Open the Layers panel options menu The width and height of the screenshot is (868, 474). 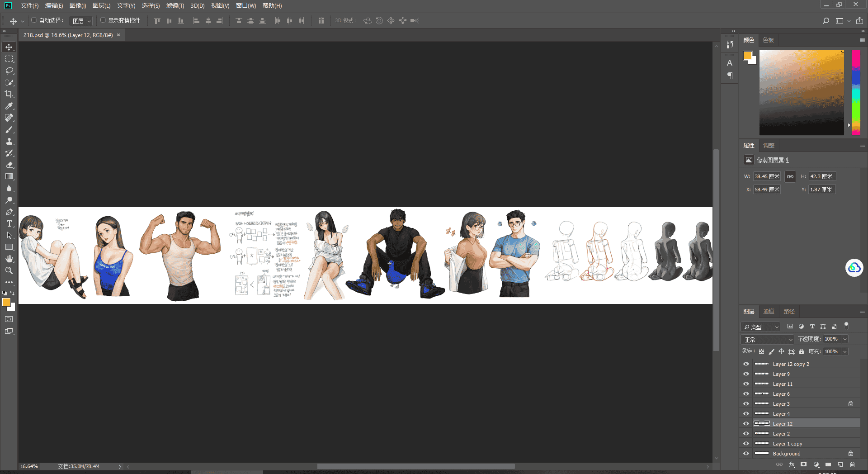[862, 312]
